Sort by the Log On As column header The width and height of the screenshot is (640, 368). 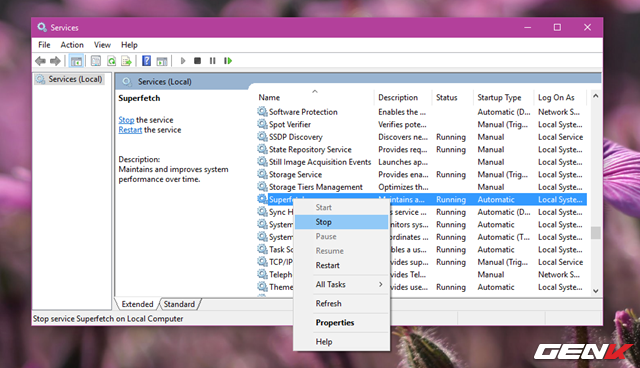[x=560, y=98]
